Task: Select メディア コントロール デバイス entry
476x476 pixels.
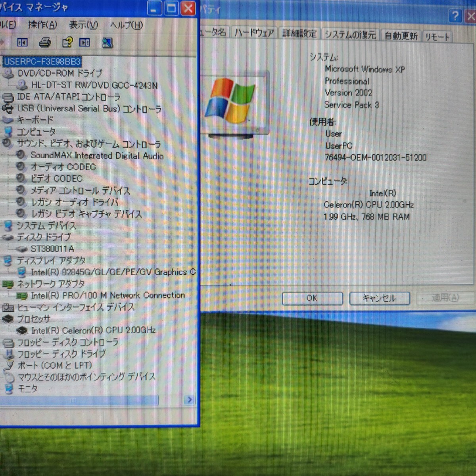Action: (81, 191)
